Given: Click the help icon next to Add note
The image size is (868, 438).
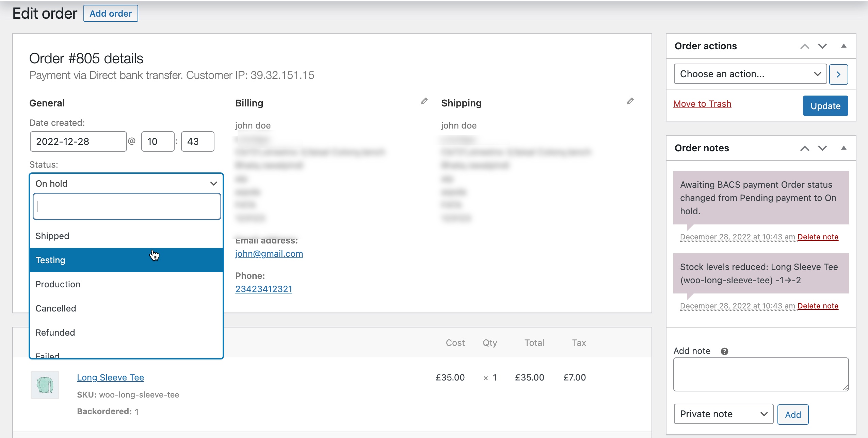Looking at the screenshot, I should click(725, 351).
